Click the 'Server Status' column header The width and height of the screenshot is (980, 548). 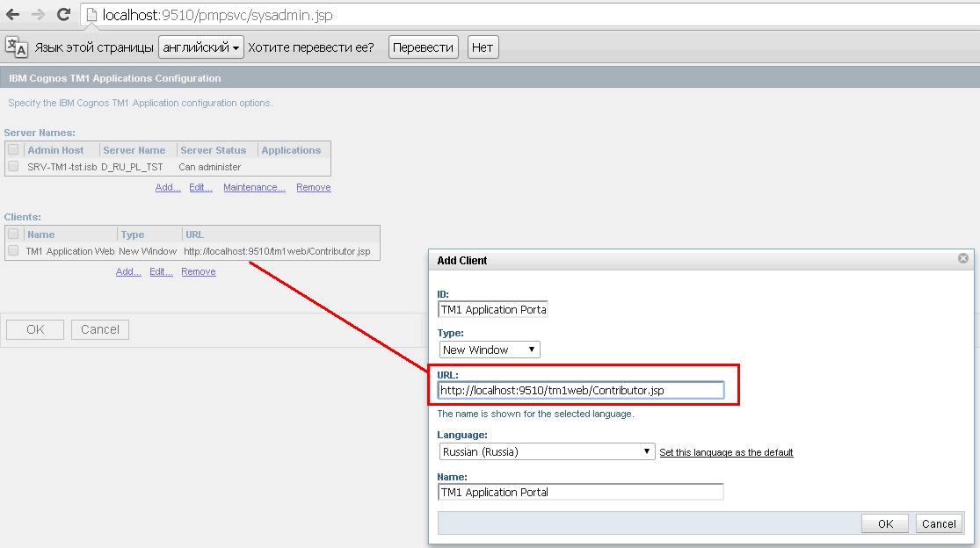[x=213, y=150]
